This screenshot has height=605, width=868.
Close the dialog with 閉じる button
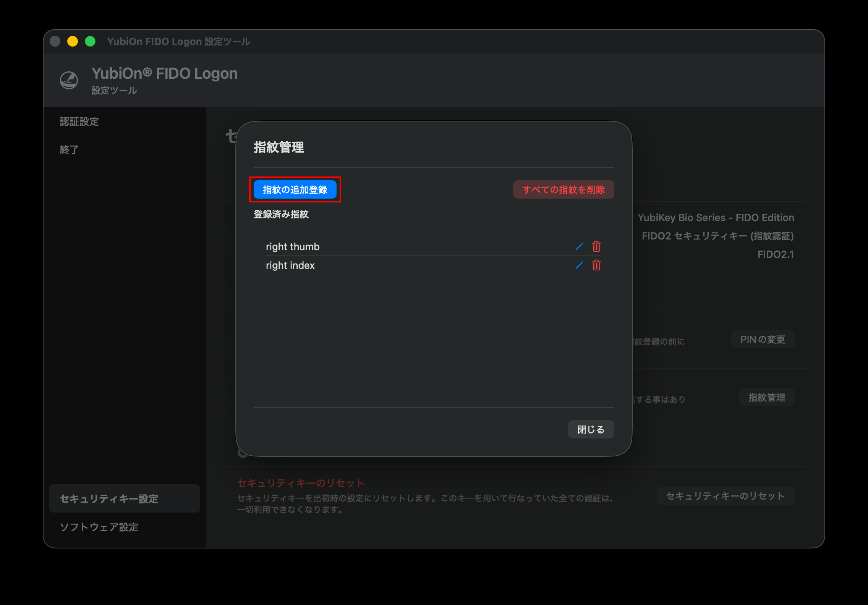pyautogui.click(x=591, y=429)
